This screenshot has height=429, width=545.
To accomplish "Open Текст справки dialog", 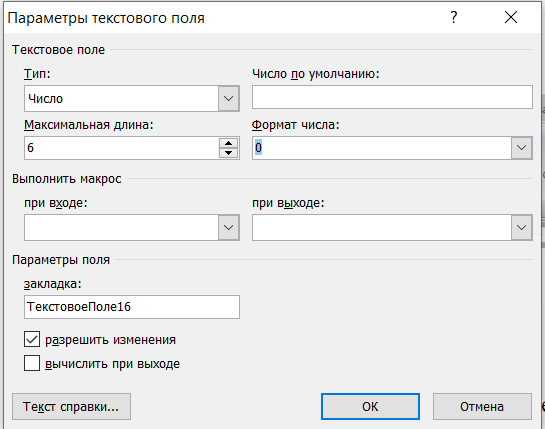I will pos(71,406).
